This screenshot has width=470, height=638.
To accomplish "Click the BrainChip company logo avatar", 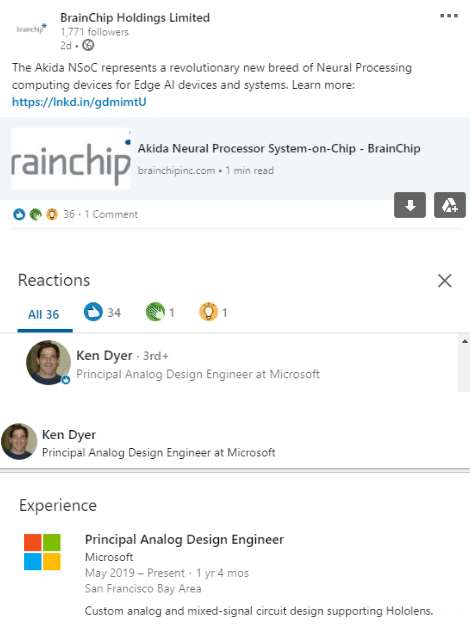I will tap(31, 28).
